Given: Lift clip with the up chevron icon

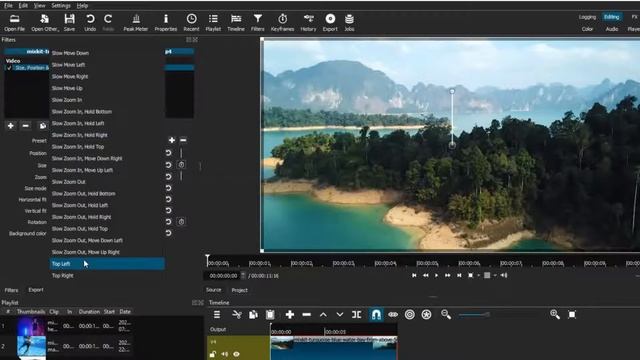Looking at the screenshot, I should (x=323, y=315).
